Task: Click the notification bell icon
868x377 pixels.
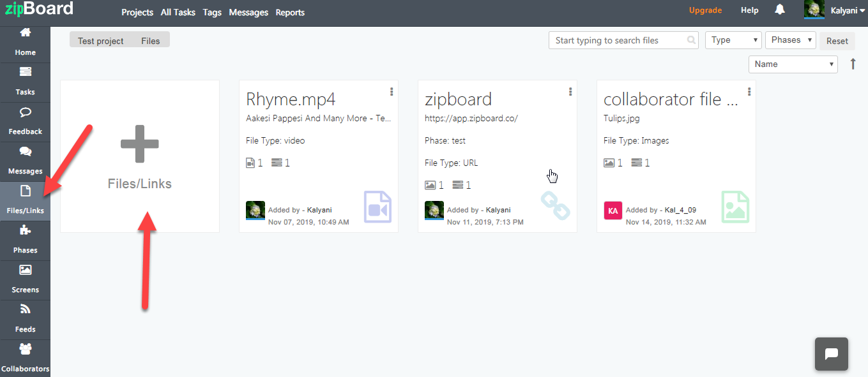Action: coord(780,10)
